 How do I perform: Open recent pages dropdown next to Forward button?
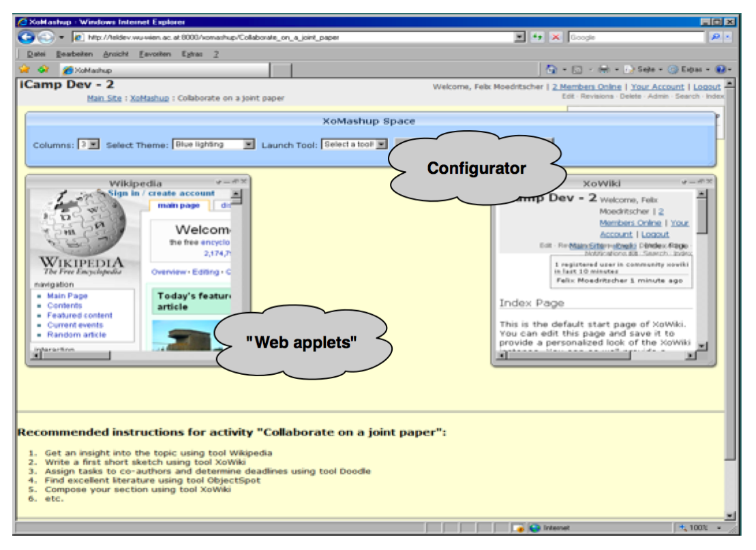click(x=62, y=37)
